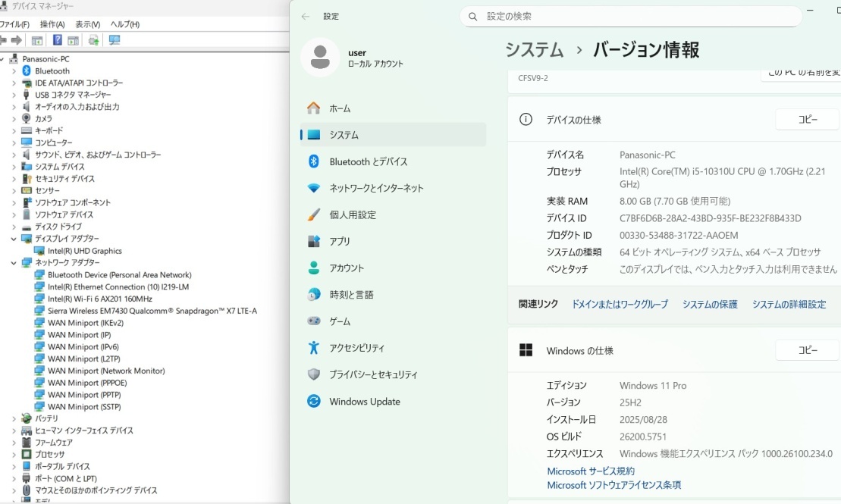Open the 表示(V) menu

87,23
